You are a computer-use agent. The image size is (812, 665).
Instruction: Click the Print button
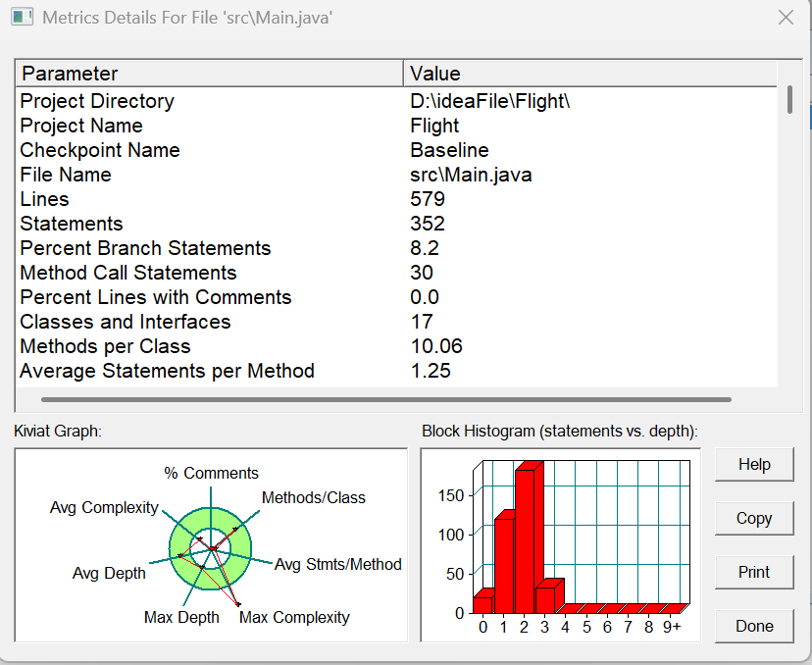point(754,572)
